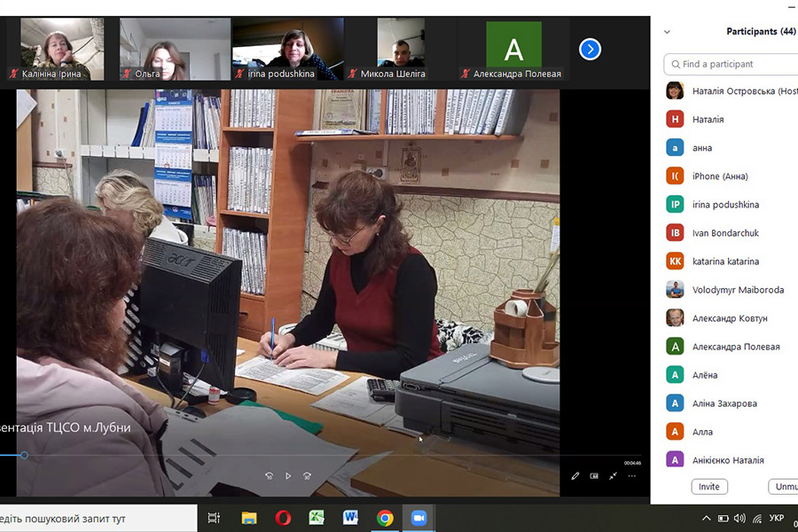Click the blue avatar for анна
798x532 pixels.
675,148
